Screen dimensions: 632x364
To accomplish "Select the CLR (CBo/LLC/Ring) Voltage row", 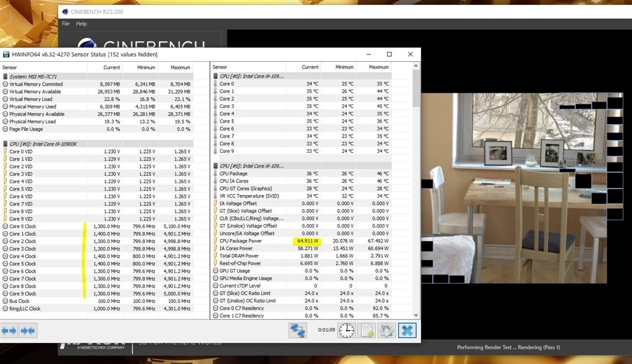I will (x=301, y=218).
